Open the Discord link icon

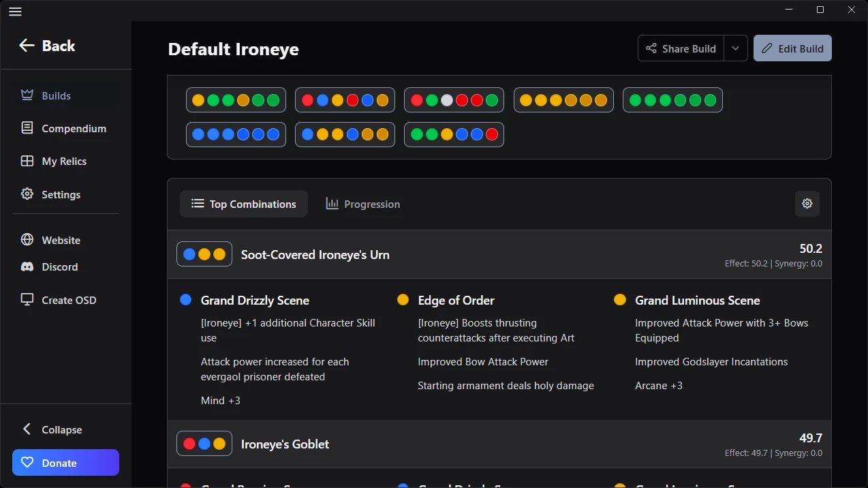27,266
